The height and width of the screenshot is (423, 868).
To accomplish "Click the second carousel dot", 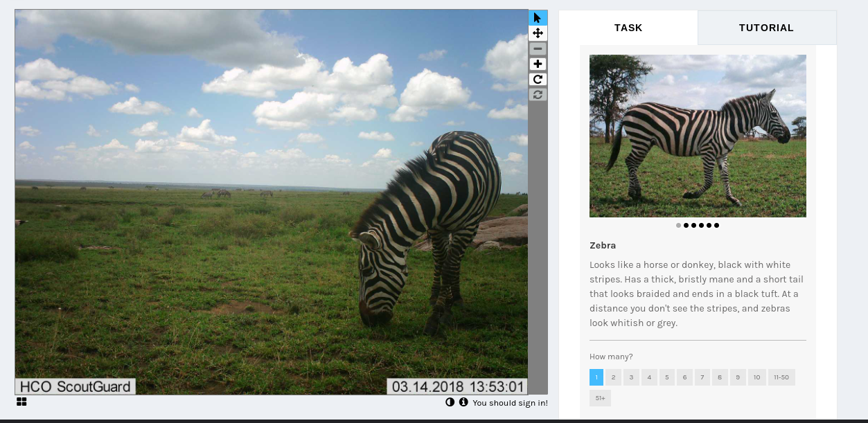I will click(x=687, y=225).
